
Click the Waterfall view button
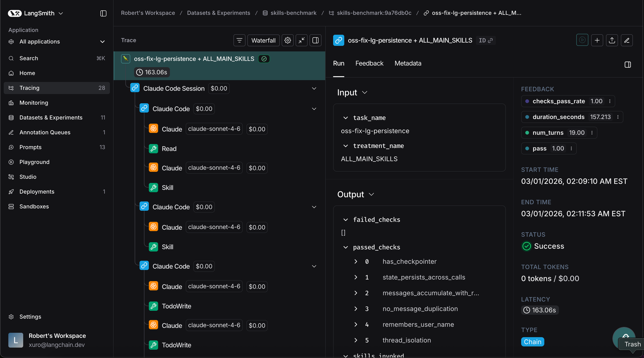[263, 40]
